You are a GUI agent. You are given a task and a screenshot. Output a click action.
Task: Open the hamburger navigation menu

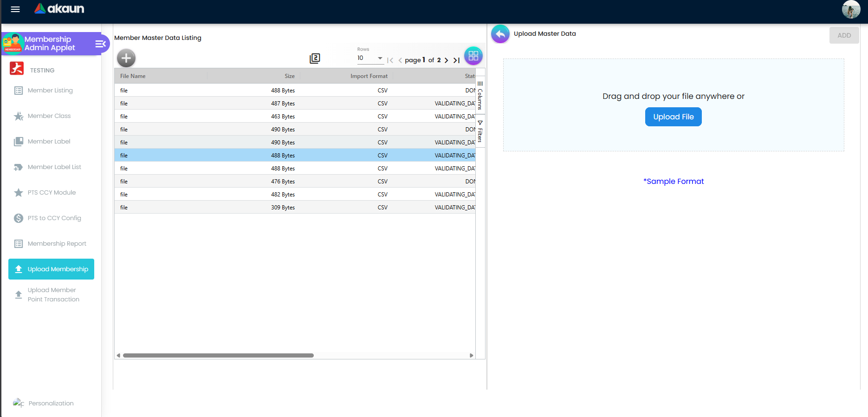[15, 9]
